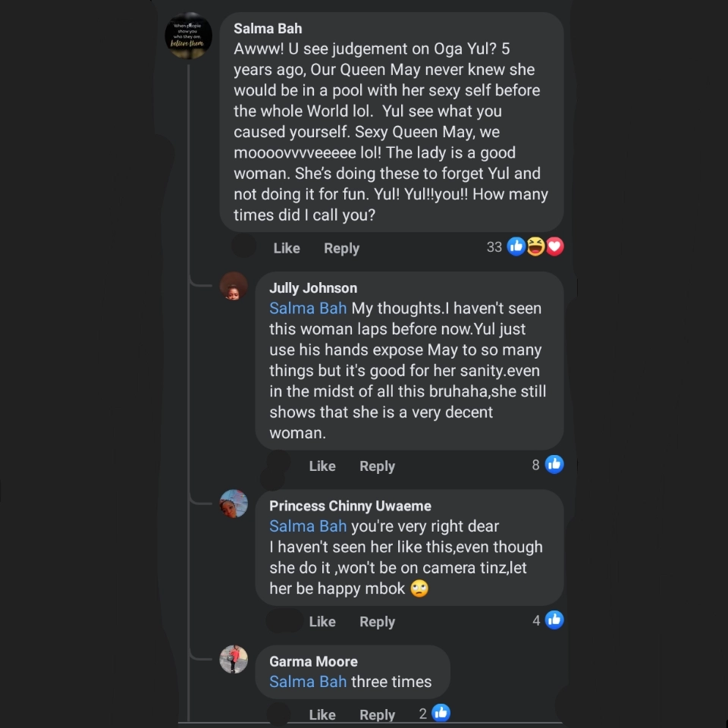This screenshot has height=728, width=728.
Task: Reply to Princess Chinny Uwaeme
Action: (377, 622)
